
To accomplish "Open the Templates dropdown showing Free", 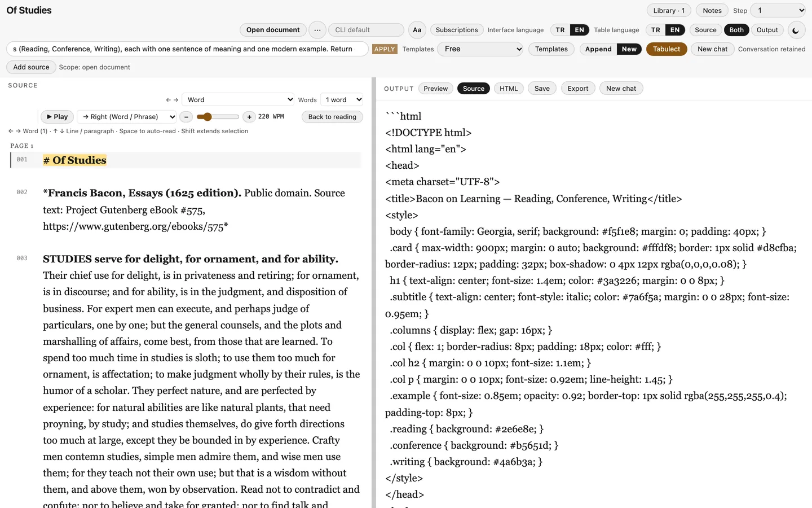I will (x=481, y=49).
